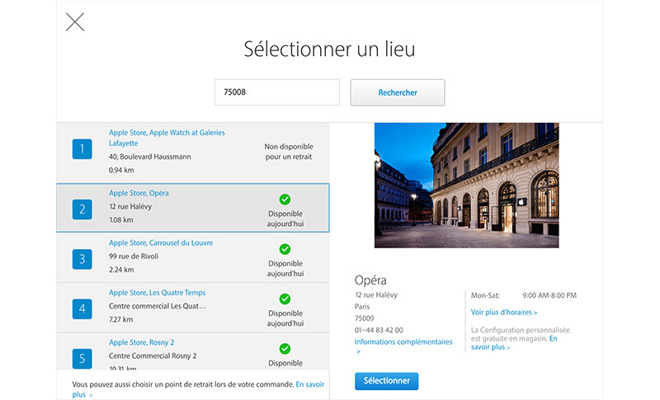The image size is (660, 400).
Task: Open the Apple Store, Opéra link
Action: [138, 193]
